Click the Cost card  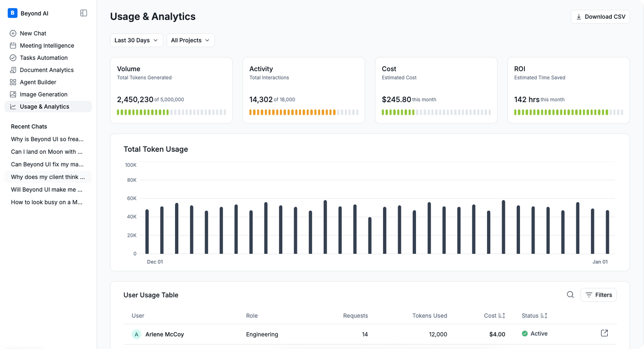click(x=436, y=90)
